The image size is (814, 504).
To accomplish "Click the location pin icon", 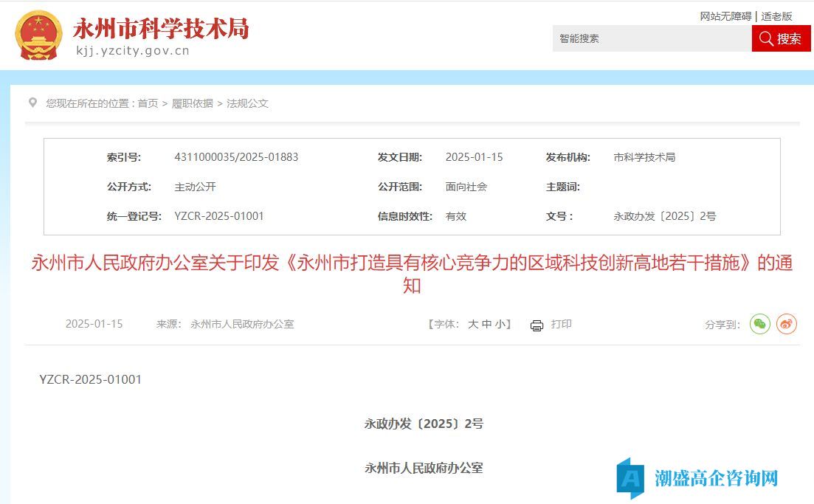I will coord(32,103).
